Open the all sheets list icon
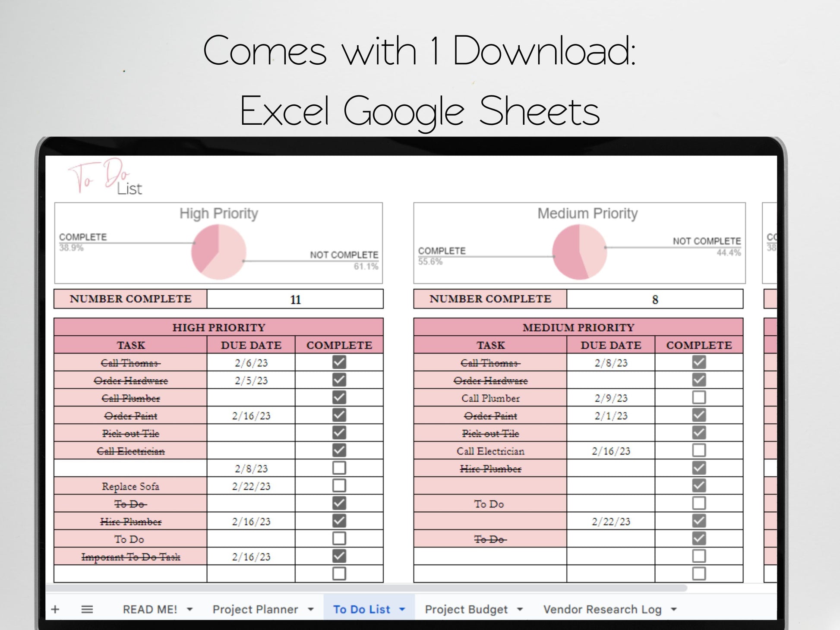The image size is (840, 630). (x=87, y=609)
